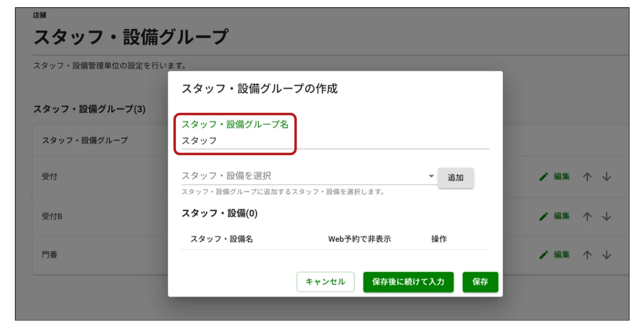Move 受付 row down with arrow
The height and width of the screenshot is (328, 644).
point(607,176)
